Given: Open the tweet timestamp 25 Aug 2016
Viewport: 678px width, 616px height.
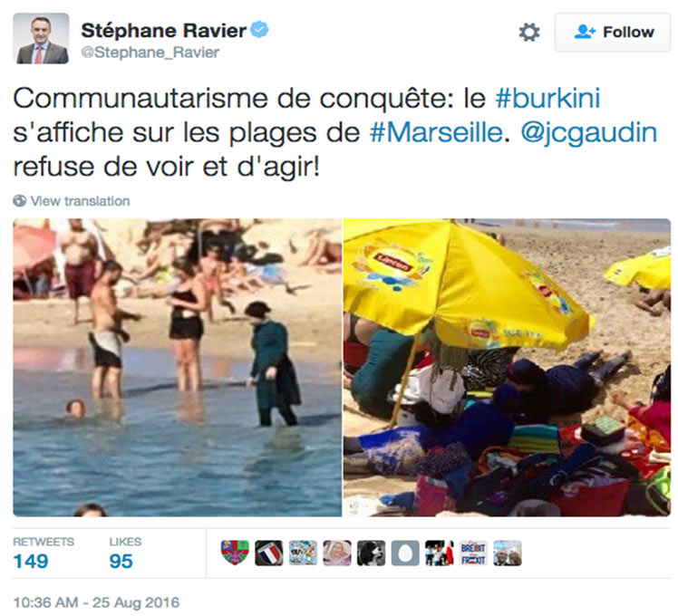Looking at the screenshot, I should (x=96, y=602).
